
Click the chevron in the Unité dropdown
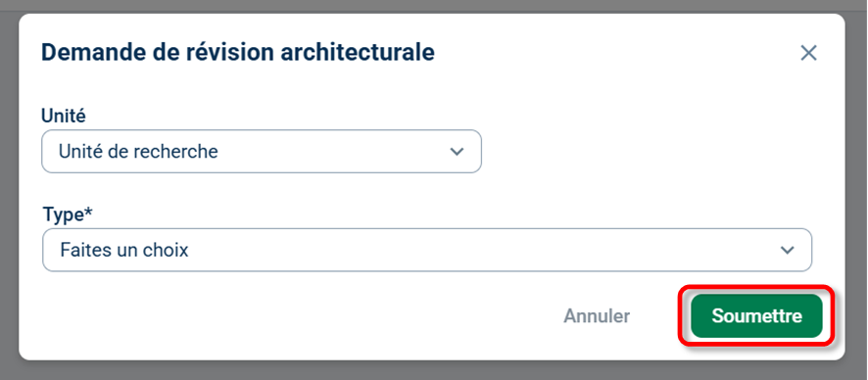pos(457,152)
